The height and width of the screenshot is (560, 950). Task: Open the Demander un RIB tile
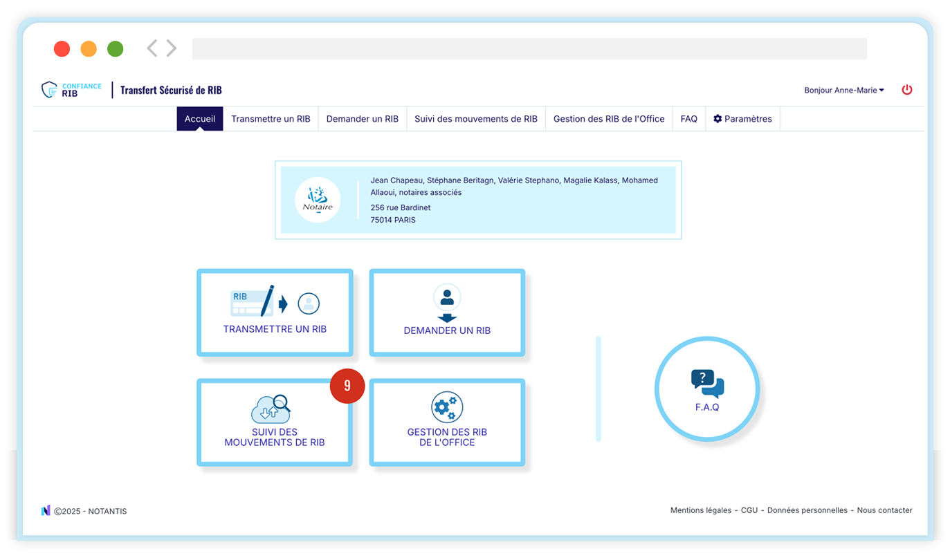click(x=447, y=312)
